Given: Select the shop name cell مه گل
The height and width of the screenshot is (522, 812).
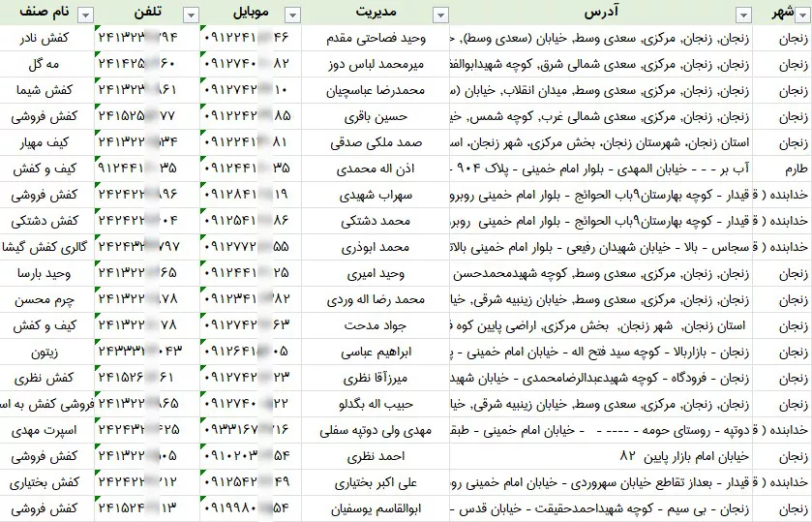Looking at the screenshot, I should (47, 64).
